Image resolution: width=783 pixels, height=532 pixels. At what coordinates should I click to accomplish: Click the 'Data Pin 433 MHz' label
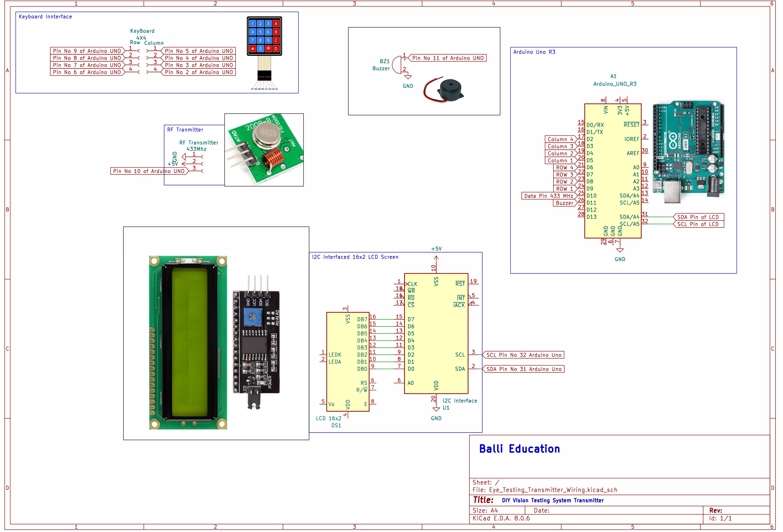pos(548,196)
